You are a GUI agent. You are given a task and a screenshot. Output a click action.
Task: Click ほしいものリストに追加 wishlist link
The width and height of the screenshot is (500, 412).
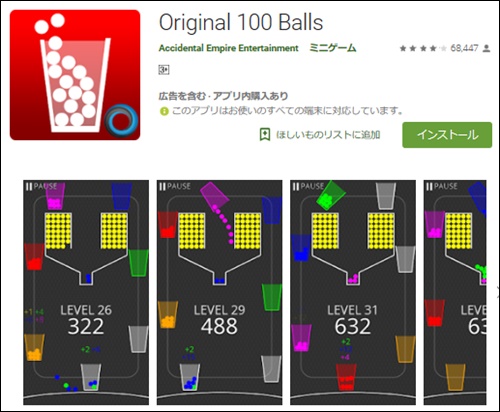[x=328, y=135]
